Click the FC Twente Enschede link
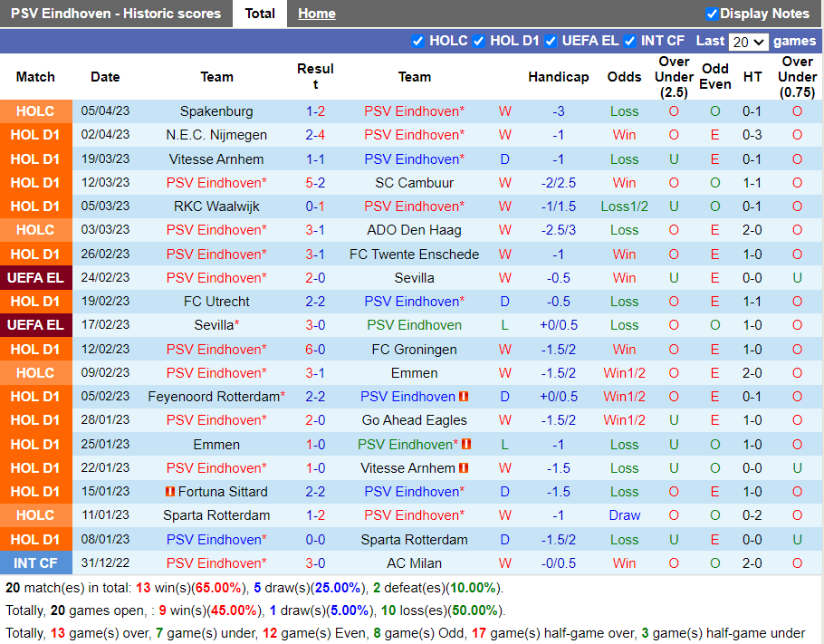This screenshot has width=824, height=644. pos(414,255)
